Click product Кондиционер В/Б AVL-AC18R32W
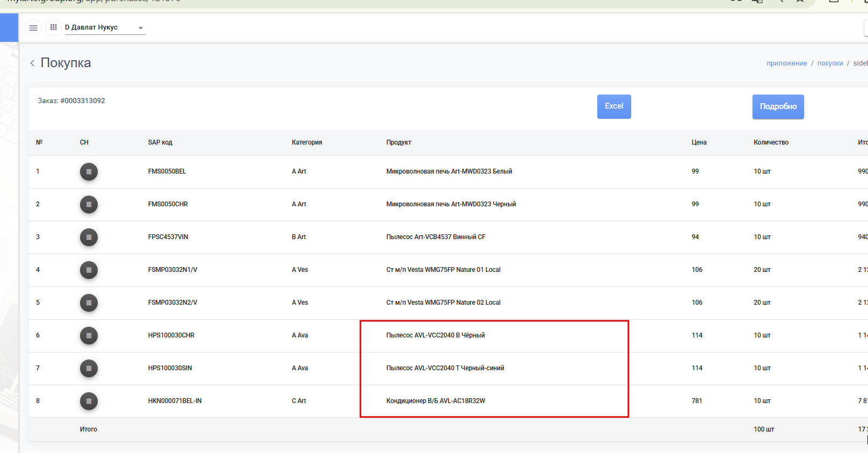This screenshot has width=868, height=453. pyautogui.click(x=436, y=401)
